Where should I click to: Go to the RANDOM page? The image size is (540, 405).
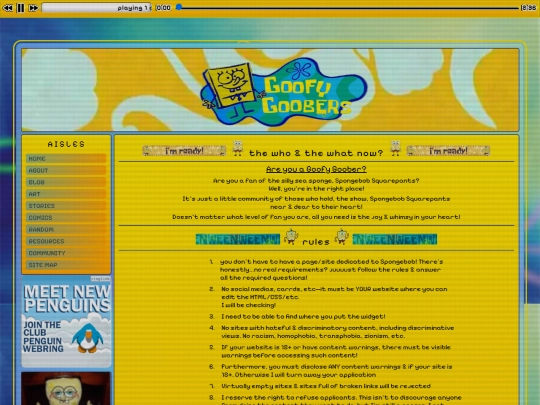66,229
